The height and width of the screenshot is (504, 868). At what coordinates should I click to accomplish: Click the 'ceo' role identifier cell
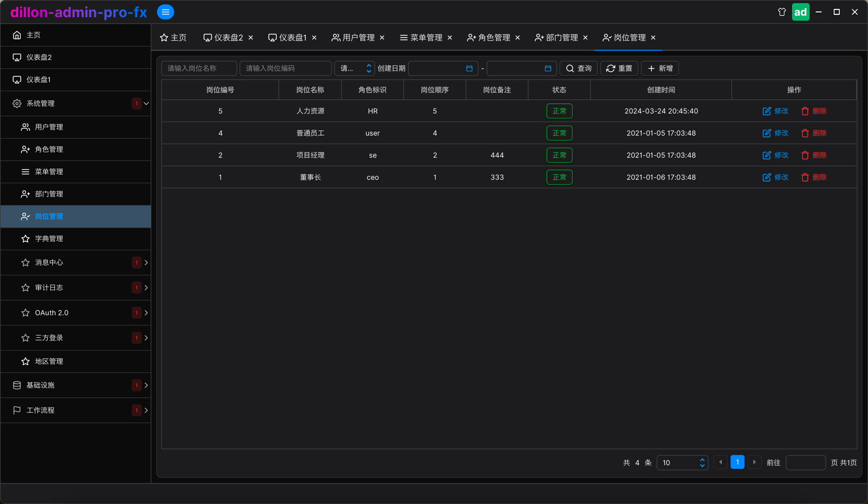click(373, 177)
